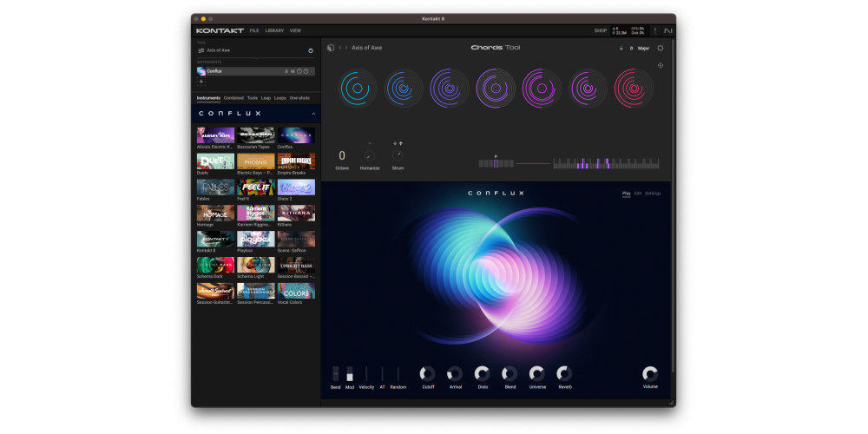Open the tool list icon beside Axis of Awe
Viewport: 868px width, 434px height.
coord(201,50)
